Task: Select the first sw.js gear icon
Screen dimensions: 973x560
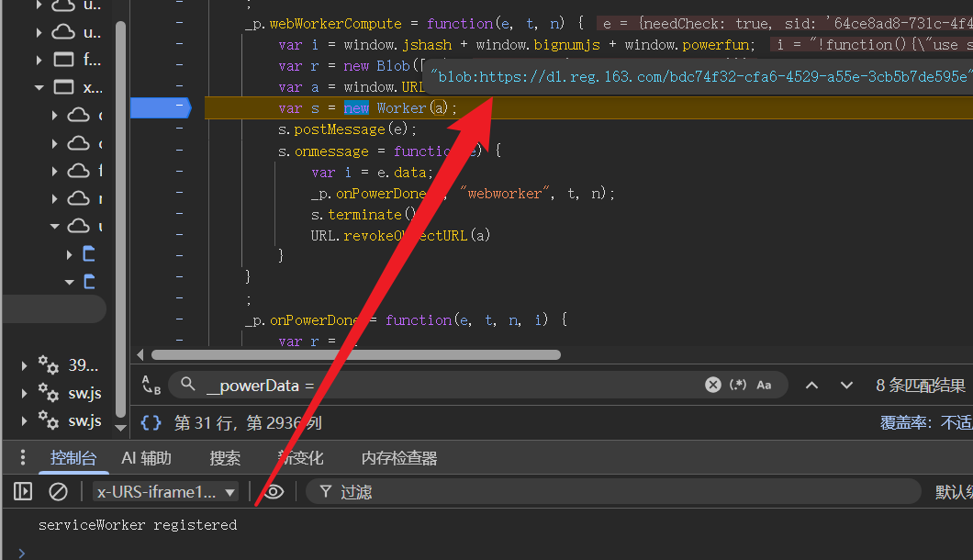Action: tap(49, 392)
